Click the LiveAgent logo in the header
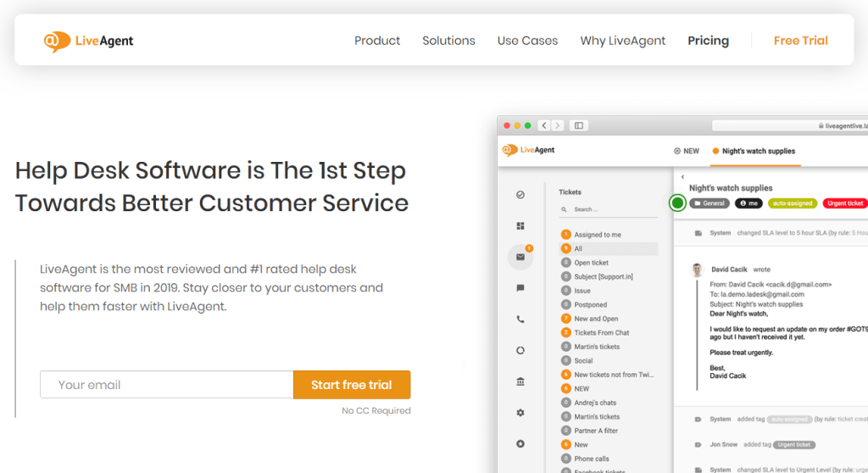This screenshot has width=868, height=473. pyautogui.click(x=88, y=41)
